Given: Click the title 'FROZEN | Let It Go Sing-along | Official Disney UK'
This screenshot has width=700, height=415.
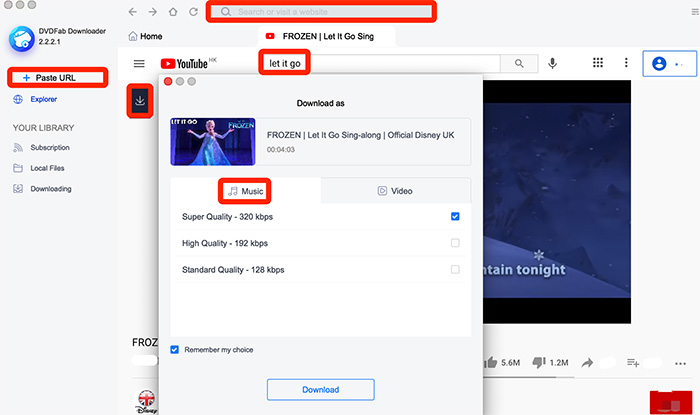Looking at the screenshot, I should tap(360, 135).
